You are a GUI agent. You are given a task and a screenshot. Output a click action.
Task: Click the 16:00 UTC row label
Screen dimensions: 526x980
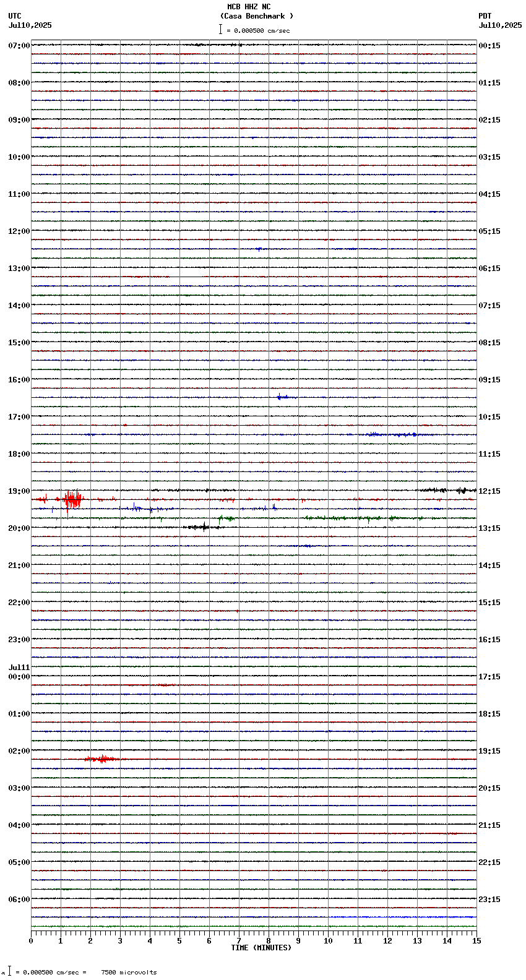[19, 380]
